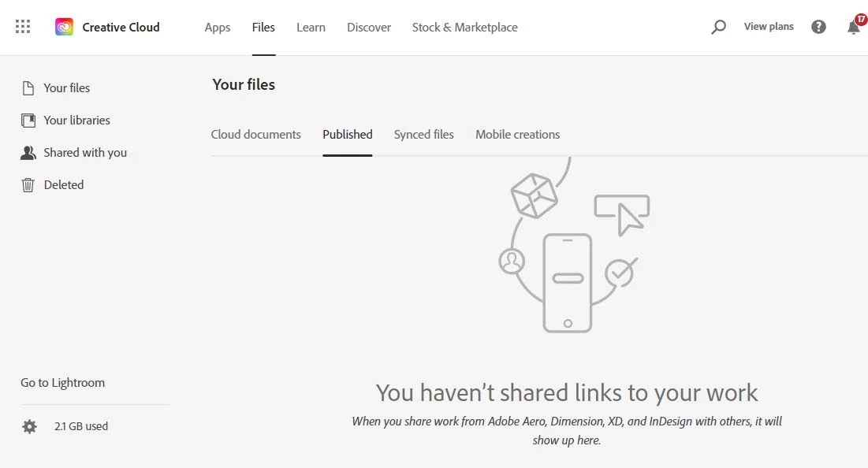Click the library icon beside Your libraries
Viewport: 868px width, 468px height.
28,120
